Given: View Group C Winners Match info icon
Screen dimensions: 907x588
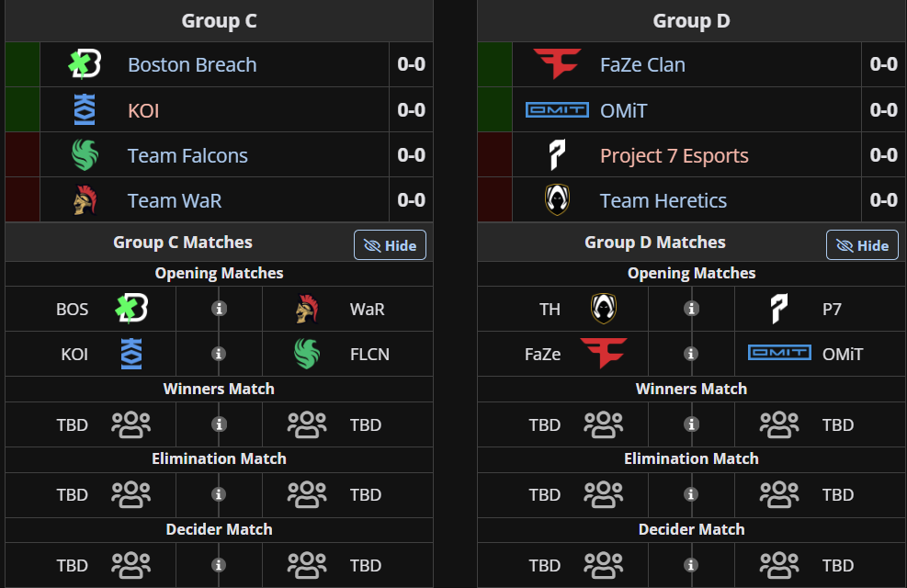Looking at the screenshot, I should point(219,424).
